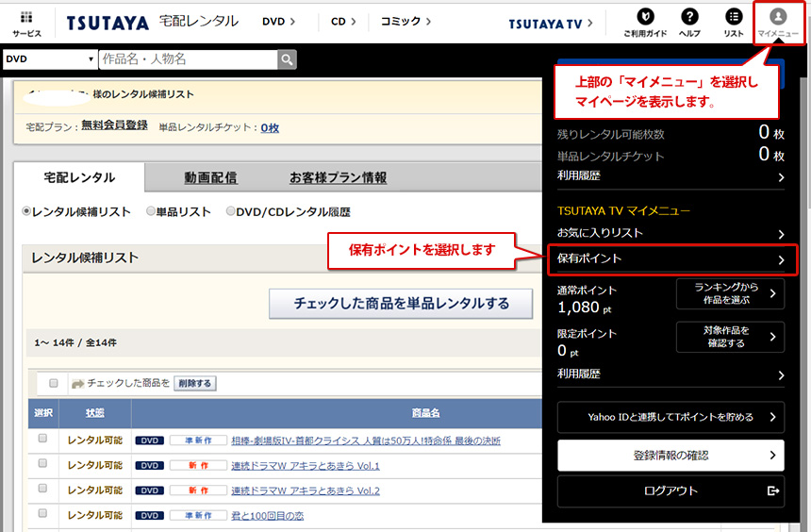Check the box for アキラとあきら Vol.2
Image resolution: width=811 pixels, height=532 pixels.
click(x=43, y=488)
